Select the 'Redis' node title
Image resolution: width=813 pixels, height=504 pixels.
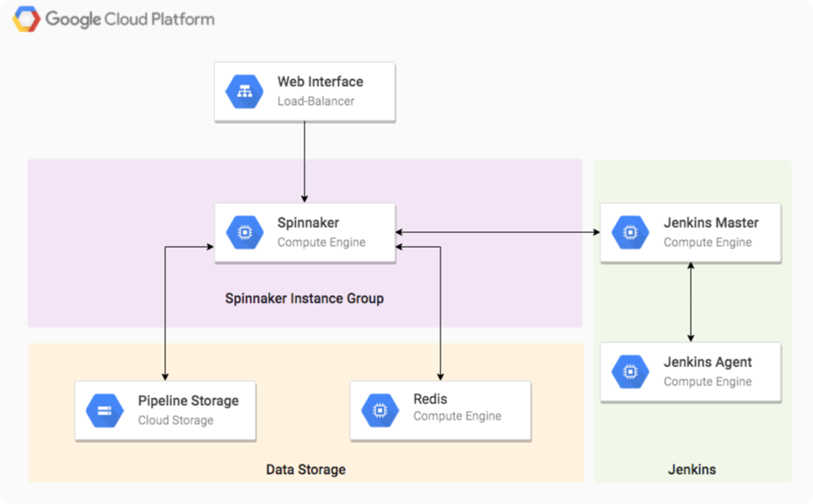pyautogui.click(x=430, y=399)
